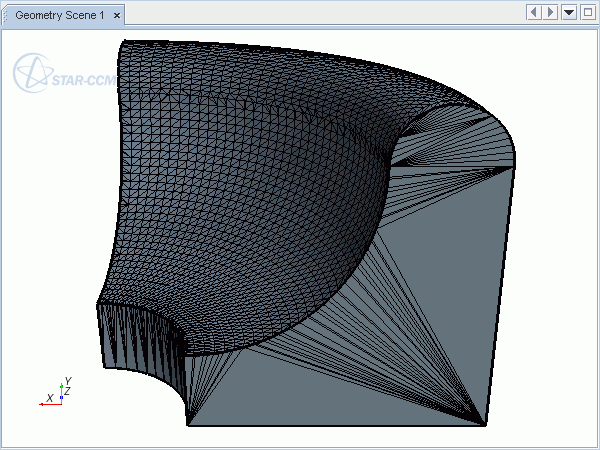Click the green Y axis label
The image size is (600, 450).
[x=67, y=381]
